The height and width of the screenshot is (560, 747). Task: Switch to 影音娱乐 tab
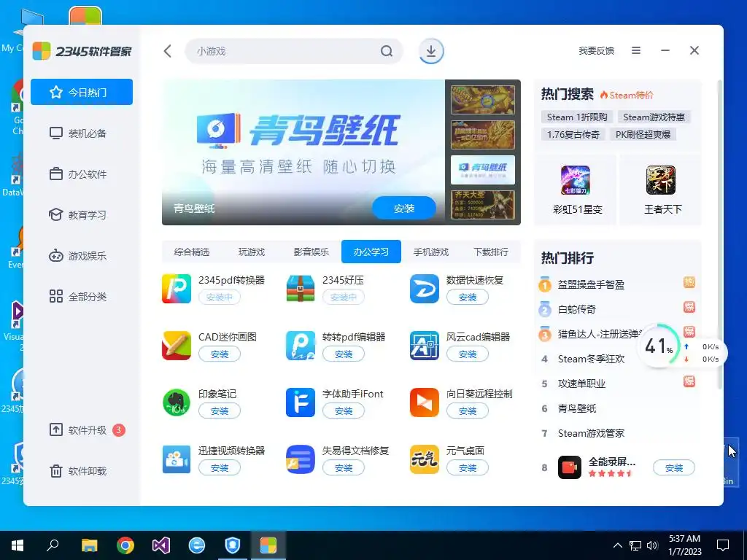tap(311, 252)
